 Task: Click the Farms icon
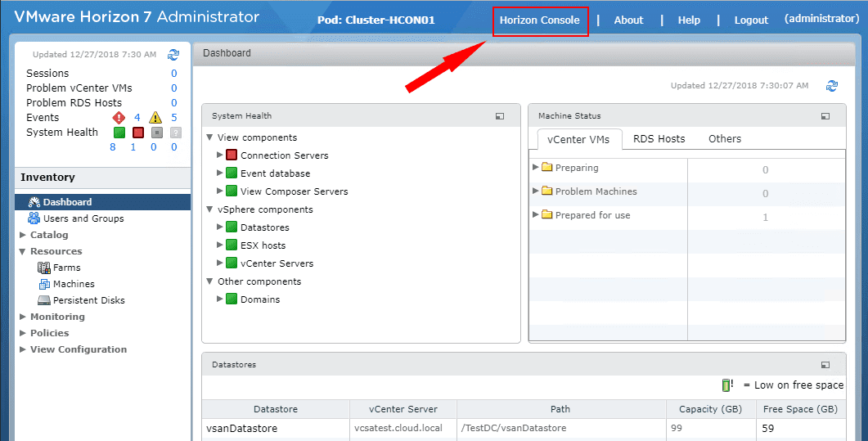point(43,268)
